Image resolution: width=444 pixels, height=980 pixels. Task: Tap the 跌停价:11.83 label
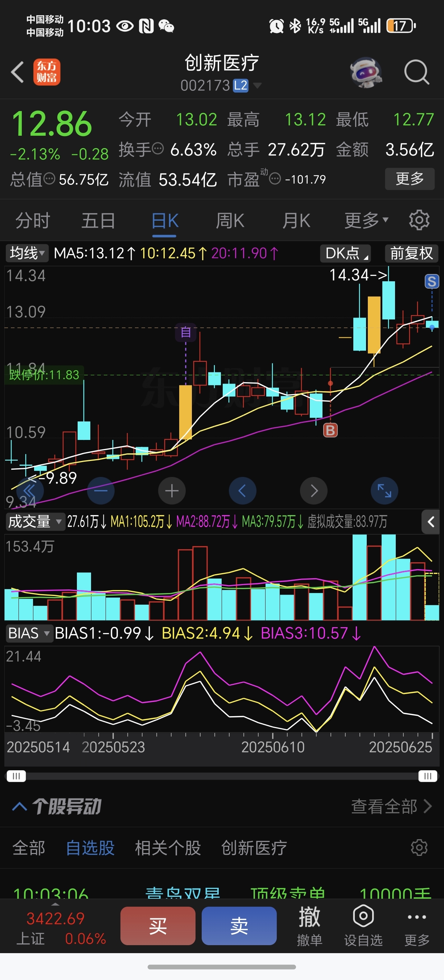pos(44,375)
